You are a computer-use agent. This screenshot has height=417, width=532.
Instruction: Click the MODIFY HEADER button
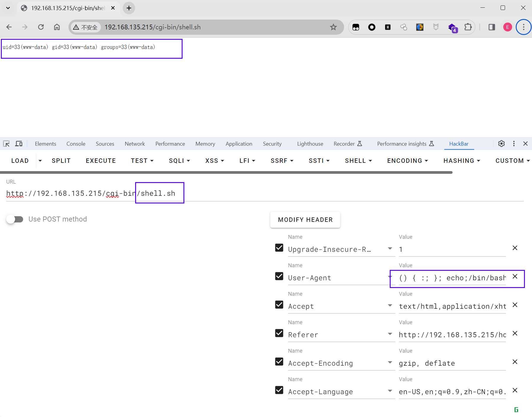click(305, 219)
